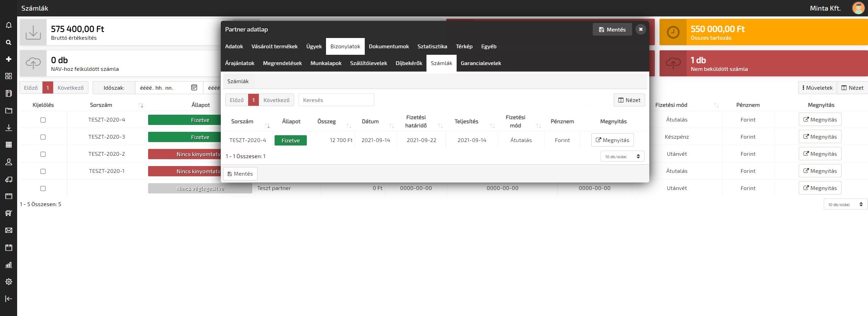Screen dimensions: 868x316
Task: Click the search magnifier icon in sidebar
Action: pyautogui.click(x=9, y=42)
